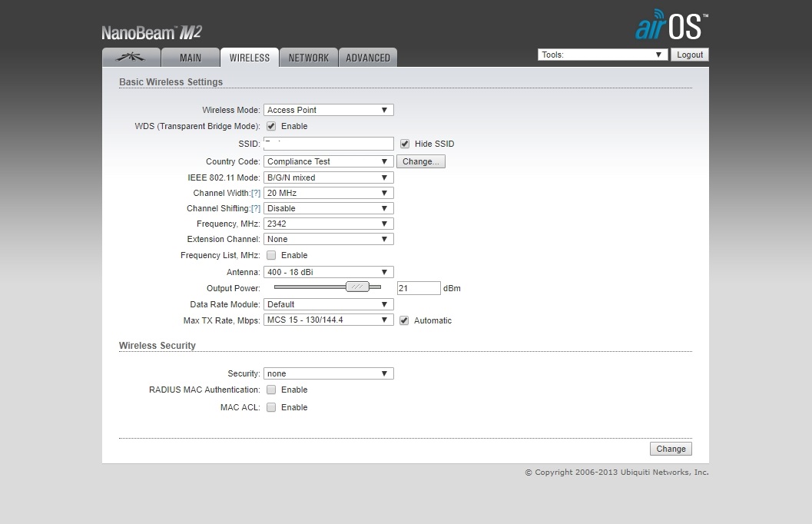Viewport: 812px width, 524px height.
Task: Expand the Max TX Rate, Mbps dropdown
Action: pyautogui.click(x=328, y=320)
